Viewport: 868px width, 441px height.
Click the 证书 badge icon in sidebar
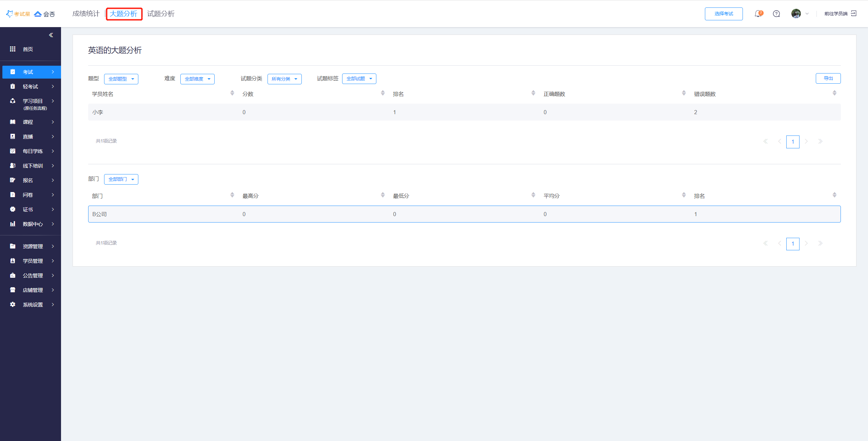(x=13, y=209)
